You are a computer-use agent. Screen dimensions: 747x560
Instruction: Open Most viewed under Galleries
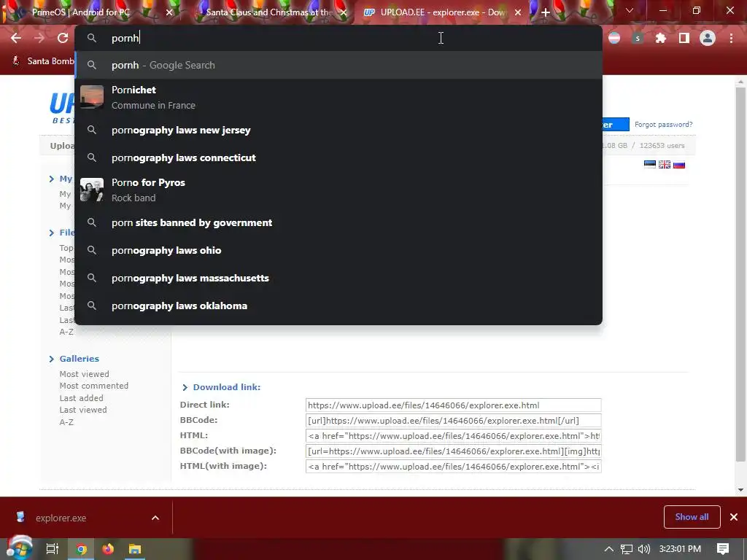click(85, 374)
